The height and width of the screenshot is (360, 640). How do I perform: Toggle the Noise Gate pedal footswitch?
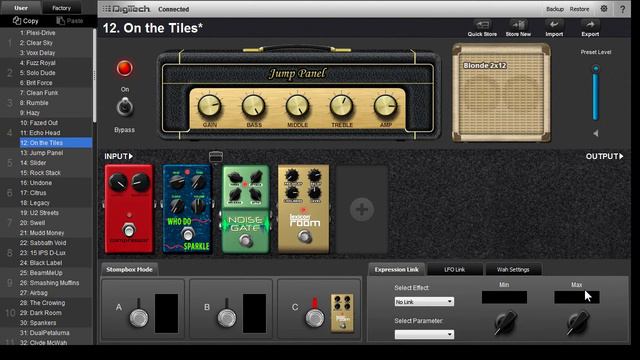(x=245, y=241)
